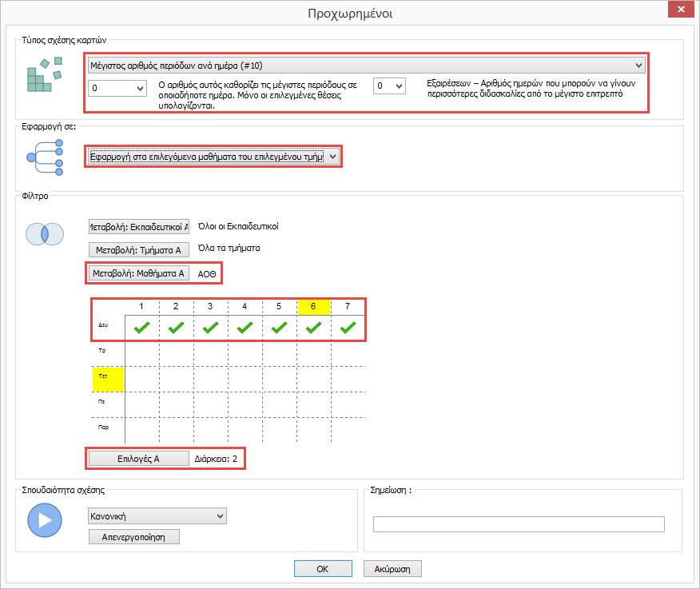
Task: Click the Απενεργοποίηση button
Action: pos(134,537)
